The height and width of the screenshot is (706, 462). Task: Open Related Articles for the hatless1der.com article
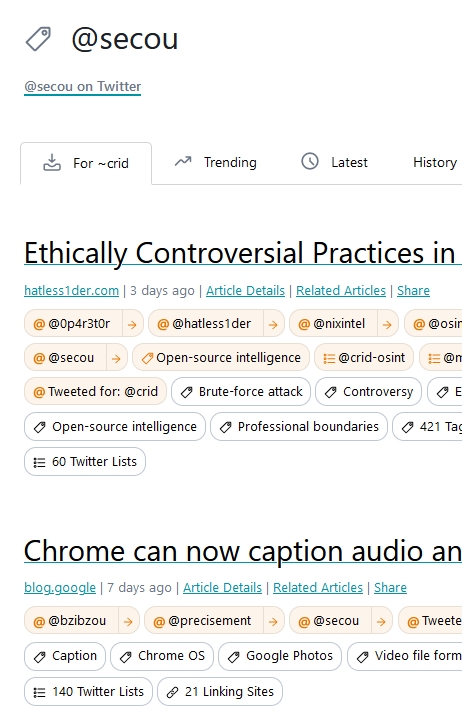[x=341, y=291]
